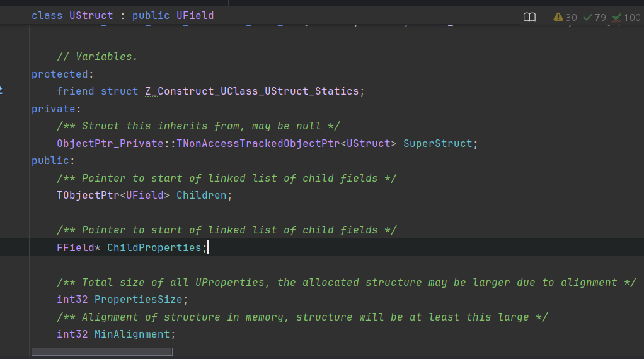
Task: Click the '// Variables.' comment line
Action: coord(97,56)
